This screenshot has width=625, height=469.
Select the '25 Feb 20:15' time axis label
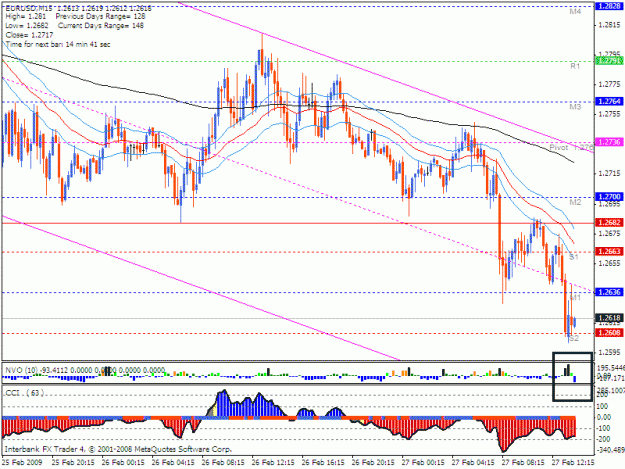(x=73, y=463)
